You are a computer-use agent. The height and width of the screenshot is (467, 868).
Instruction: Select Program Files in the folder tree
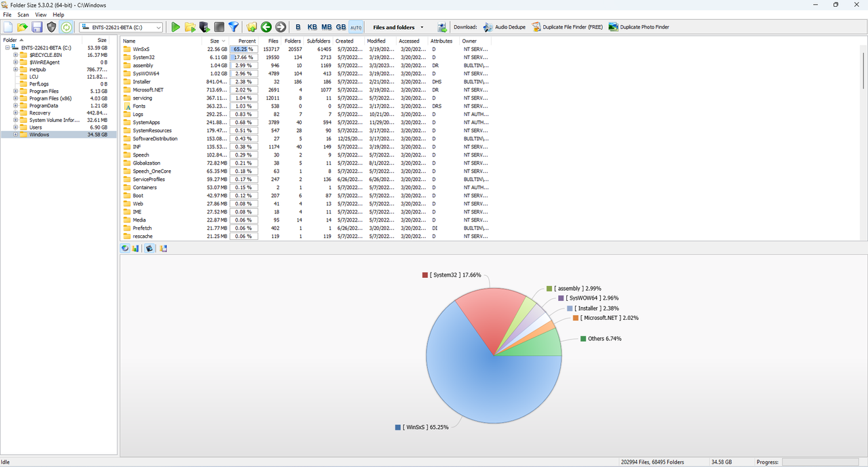pos(44,91)
